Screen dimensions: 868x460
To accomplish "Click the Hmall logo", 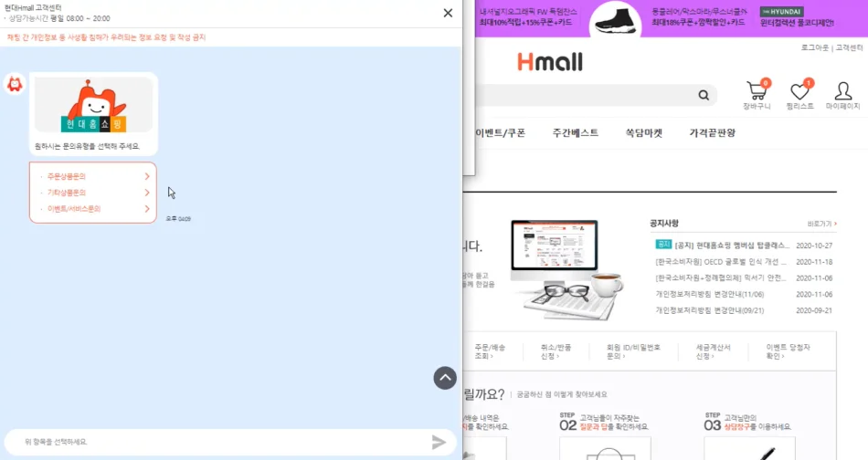I will (x=550, y=61).
